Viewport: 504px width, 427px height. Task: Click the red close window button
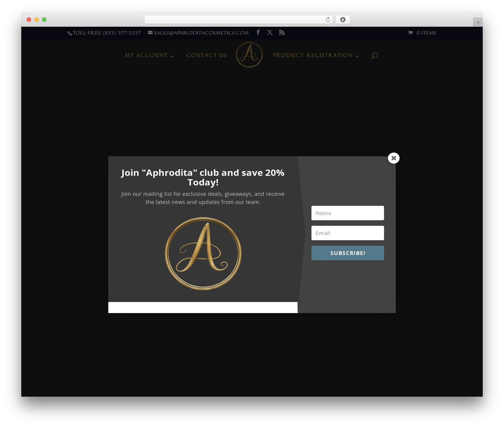pyautogui.click(x=29, y=20)
